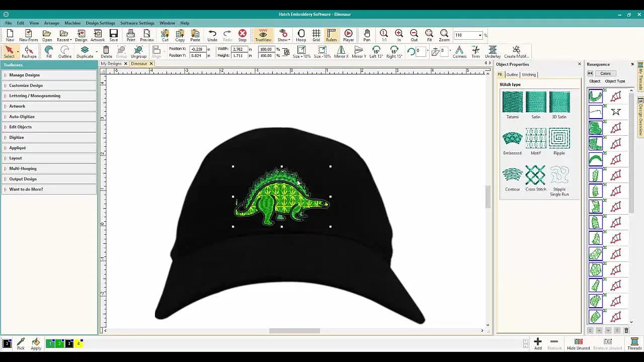Toggle the Grid display

(x=316, y=35)
